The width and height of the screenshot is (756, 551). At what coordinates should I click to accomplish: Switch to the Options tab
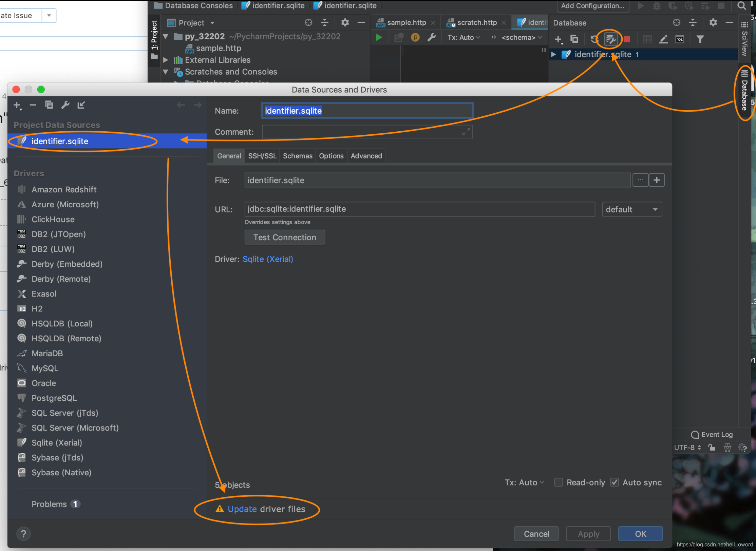331,156
